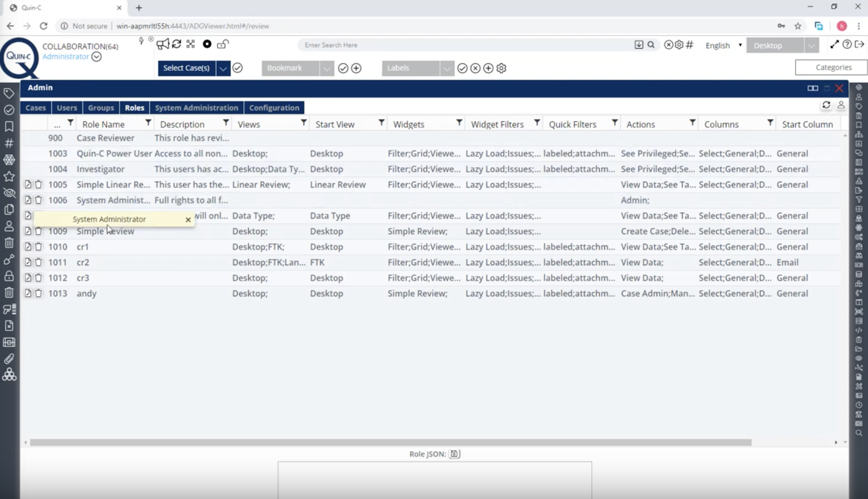Click the fullscreen diagonal arrows icon
This screenshot has width=868, height=499.
coord(835,44)
